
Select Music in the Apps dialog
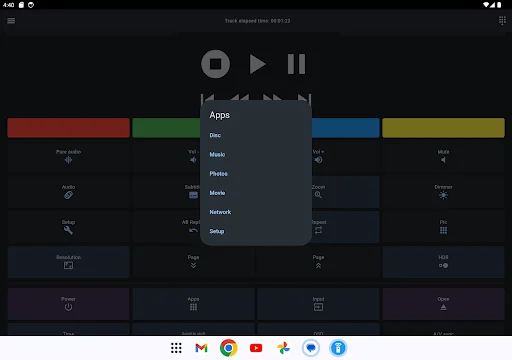(x=256, y=155)
